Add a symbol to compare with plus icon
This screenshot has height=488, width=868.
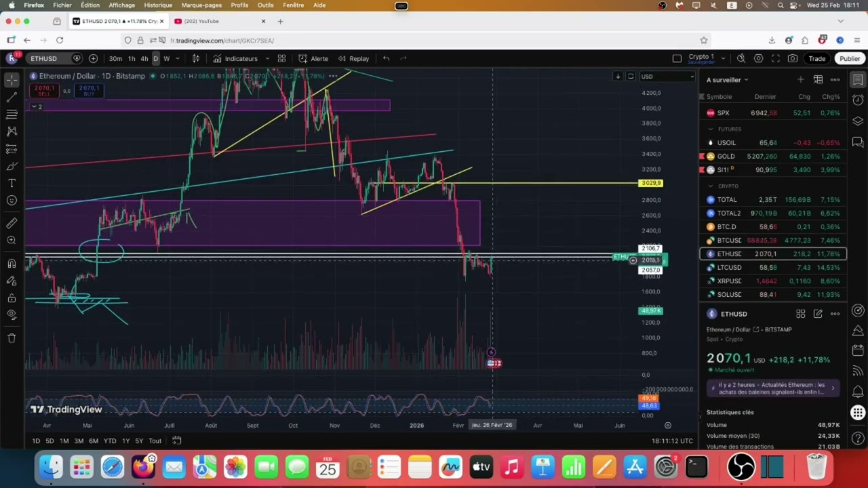(93, 58)
